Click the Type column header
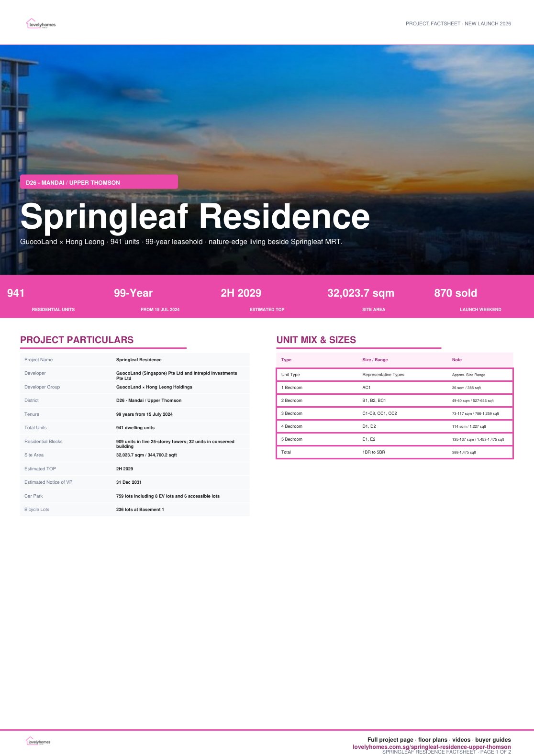 286,360
